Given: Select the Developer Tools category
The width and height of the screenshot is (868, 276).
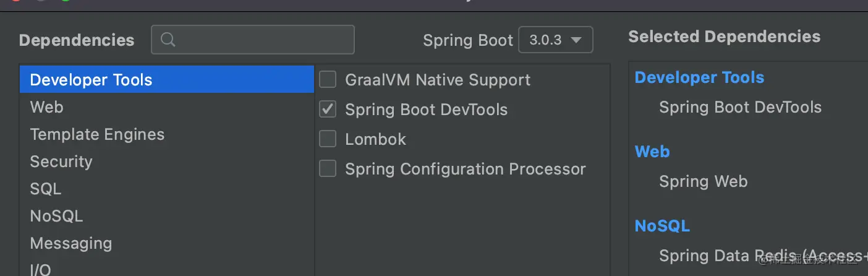Looking at the screenshot, I should (91, 80).
